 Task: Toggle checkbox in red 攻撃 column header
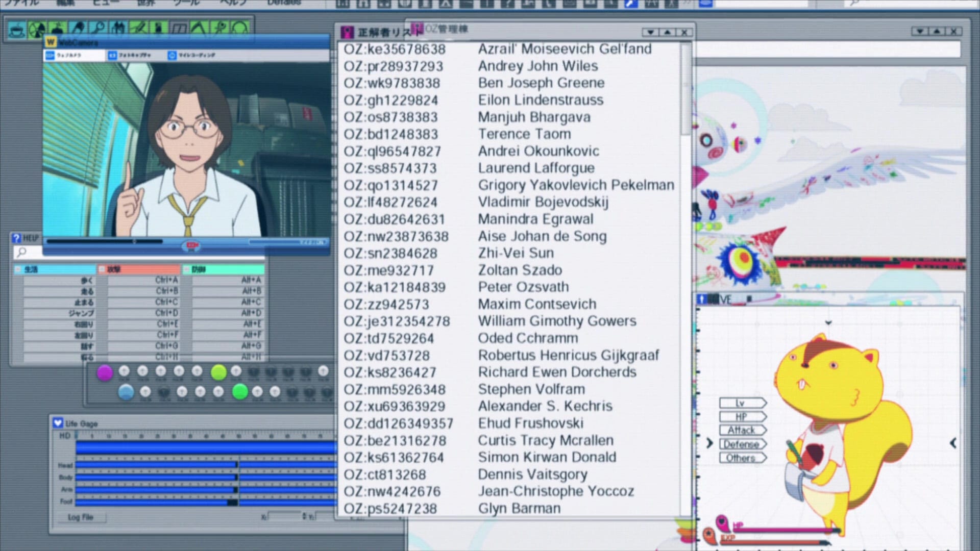coord(102,269)
